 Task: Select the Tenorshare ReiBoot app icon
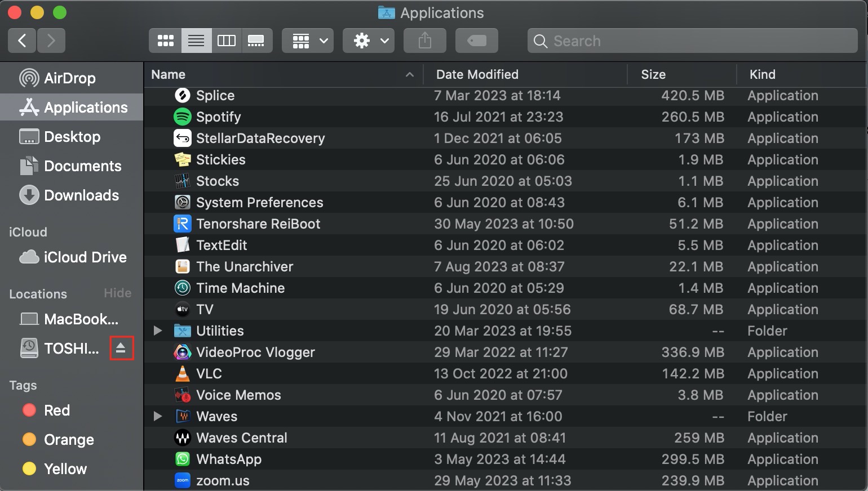click(x=182, y=224)
